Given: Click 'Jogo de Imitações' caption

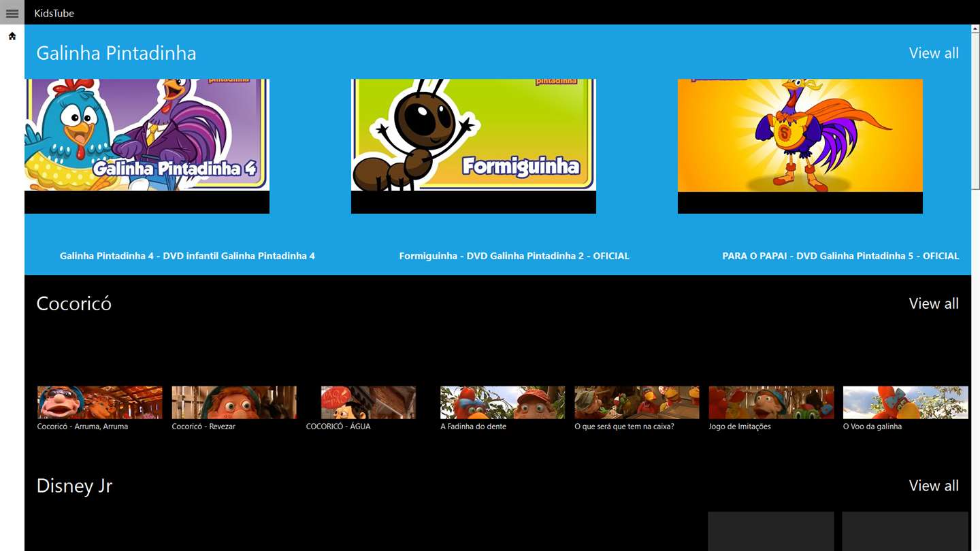Looking at the screenshot, I should [x=740, y=427].
